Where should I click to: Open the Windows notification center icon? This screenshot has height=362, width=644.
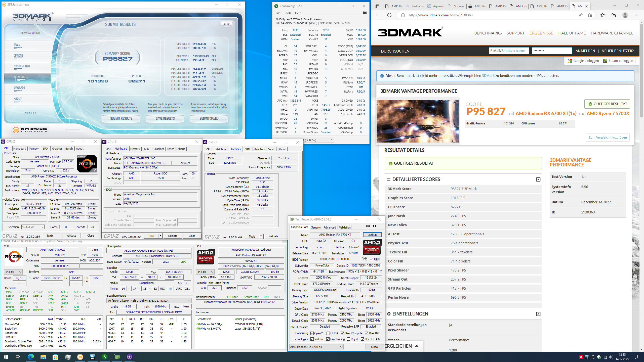(636, 357)
